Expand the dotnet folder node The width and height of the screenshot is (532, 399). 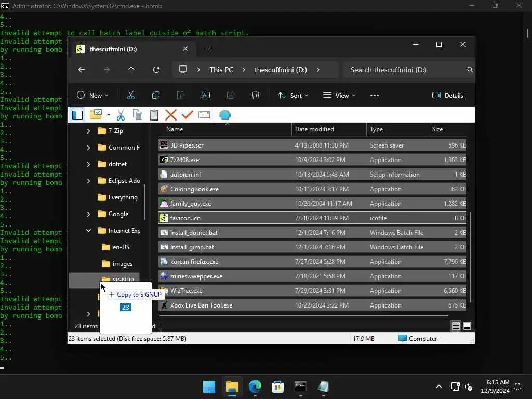click(x=88, y=164)
